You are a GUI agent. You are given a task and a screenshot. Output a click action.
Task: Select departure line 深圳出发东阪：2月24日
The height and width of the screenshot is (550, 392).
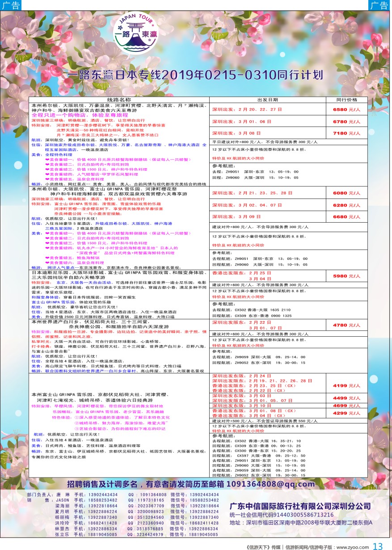tap(242, 376)
